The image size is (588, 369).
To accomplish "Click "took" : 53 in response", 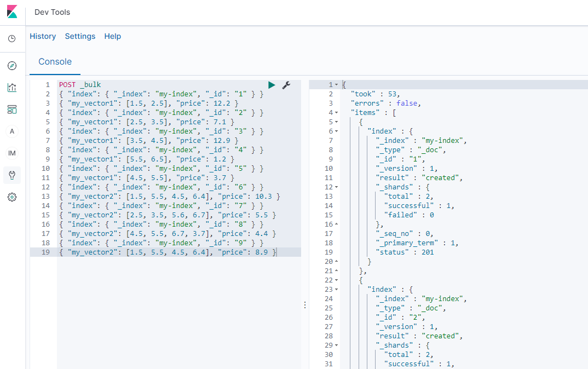I will (376, 94).
